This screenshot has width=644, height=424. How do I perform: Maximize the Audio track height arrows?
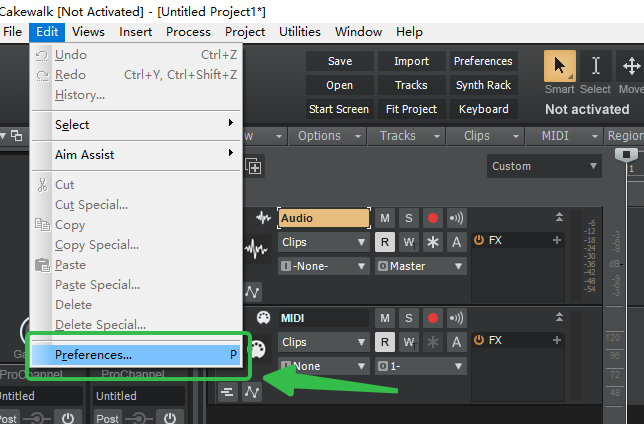click(559, 217)
